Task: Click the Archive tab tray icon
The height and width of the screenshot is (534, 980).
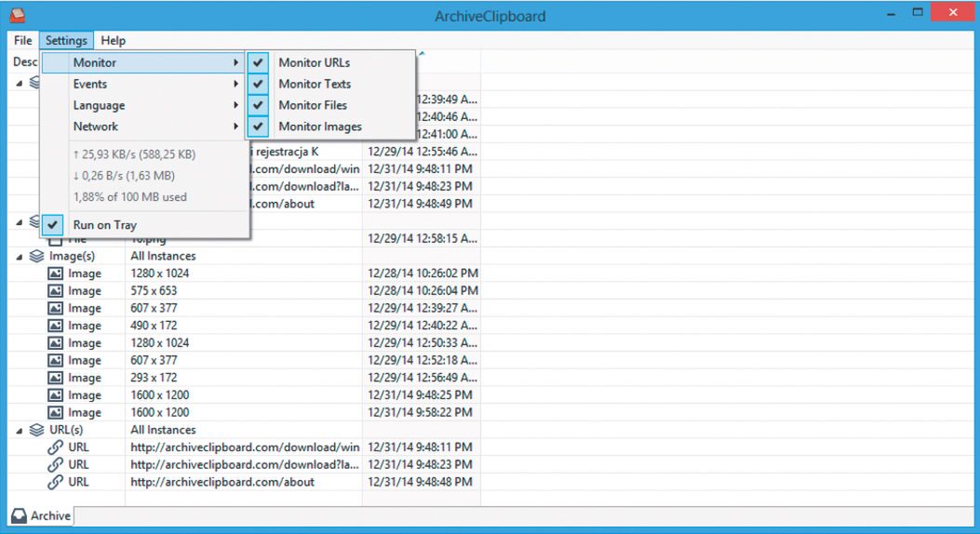Action: (x=20, y=516)
